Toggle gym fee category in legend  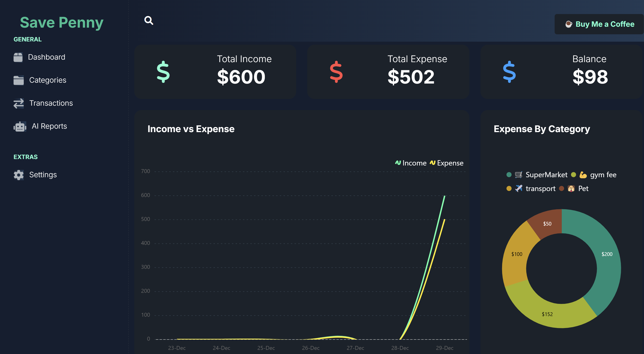click(594, 175)
